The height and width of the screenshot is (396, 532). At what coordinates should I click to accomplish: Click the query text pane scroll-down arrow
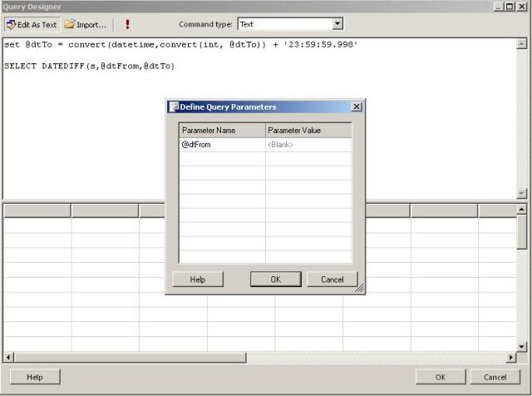tap(521, 193)
